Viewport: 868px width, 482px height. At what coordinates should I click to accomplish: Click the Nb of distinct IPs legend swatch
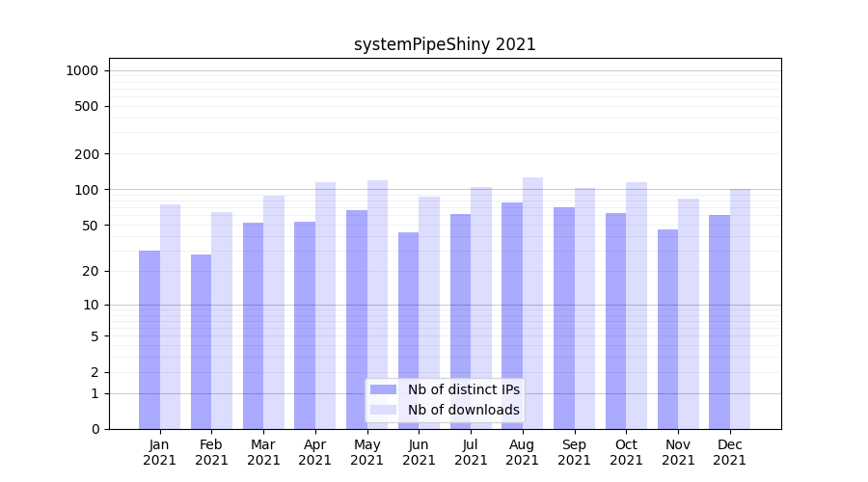tap(383, 389)
